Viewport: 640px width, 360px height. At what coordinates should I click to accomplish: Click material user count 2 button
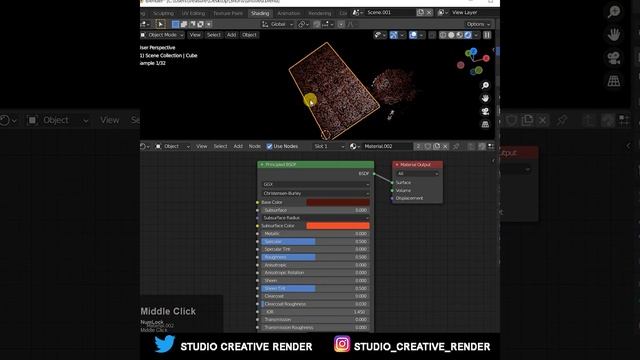(x=418, y=146)
